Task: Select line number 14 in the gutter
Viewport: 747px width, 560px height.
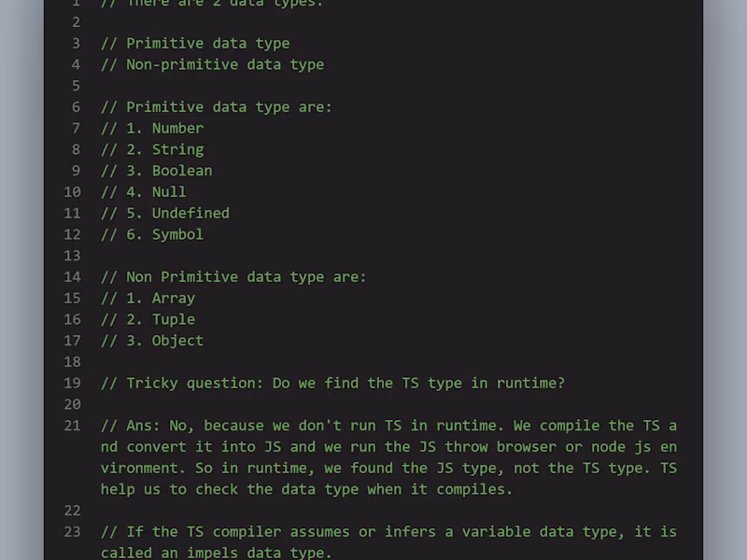Action: [x=72, y=277]
